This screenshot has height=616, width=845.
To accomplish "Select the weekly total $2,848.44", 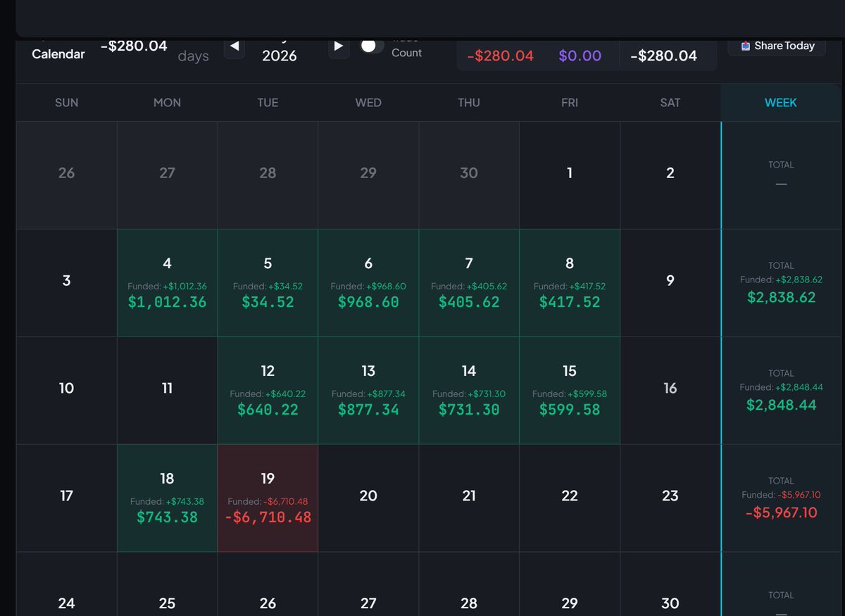I will [x=781, y=405].
